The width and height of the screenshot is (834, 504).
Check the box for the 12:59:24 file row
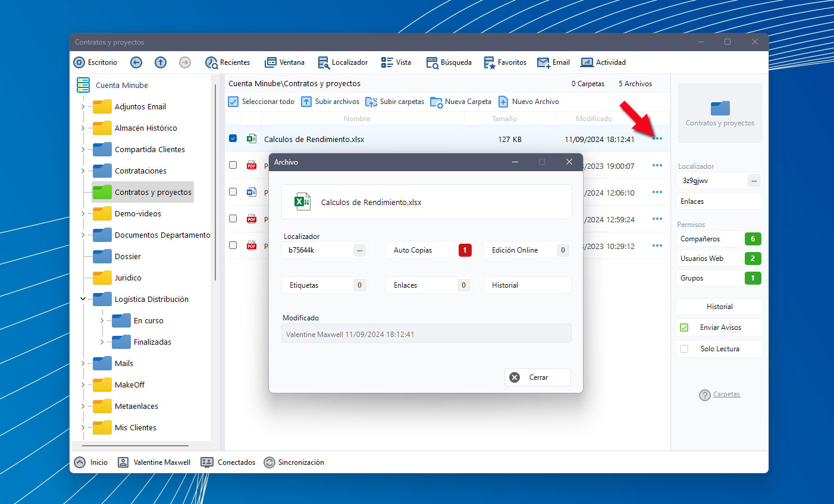(x=233, y=219)
